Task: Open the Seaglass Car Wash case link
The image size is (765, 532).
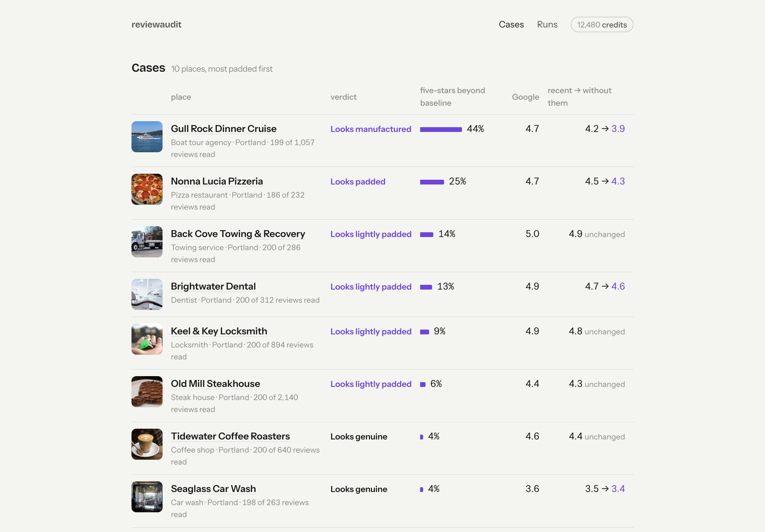Action: pos(213,489)
